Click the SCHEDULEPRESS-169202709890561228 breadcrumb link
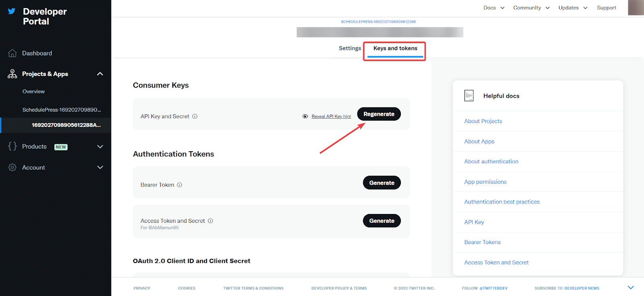Viewport: 644px width, 296px height. click(378, 22)
